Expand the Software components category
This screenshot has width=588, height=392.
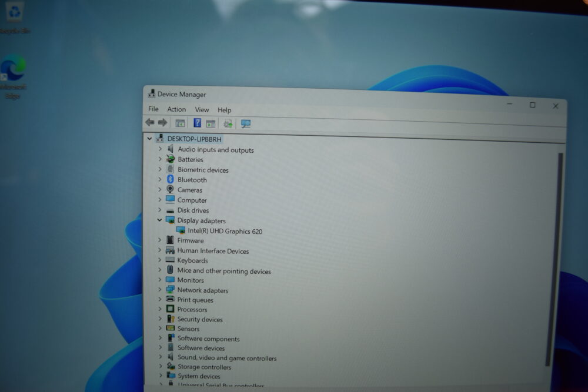coord(161,338)
